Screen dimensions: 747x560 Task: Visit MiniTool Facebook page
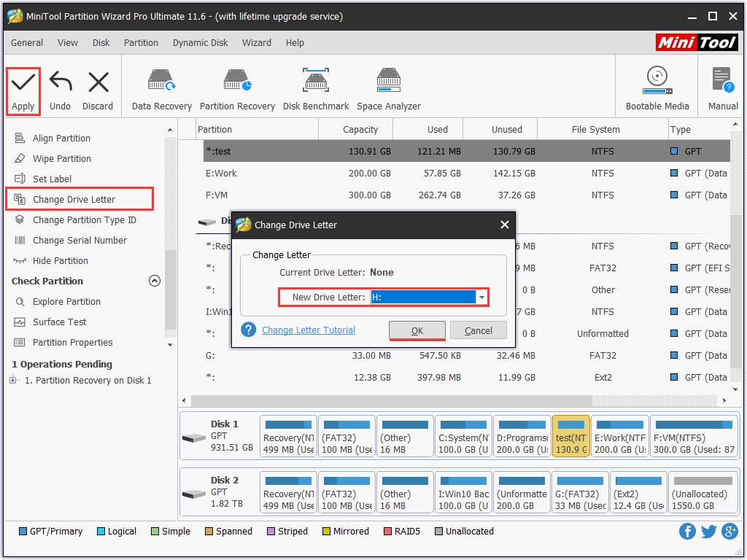coord(687,531)
